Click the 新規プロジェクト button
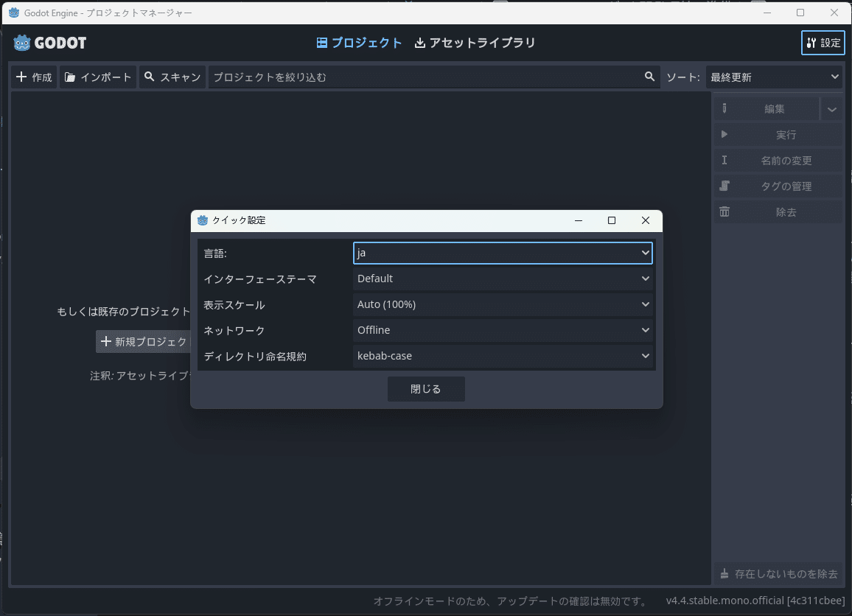 coord(144,342)
